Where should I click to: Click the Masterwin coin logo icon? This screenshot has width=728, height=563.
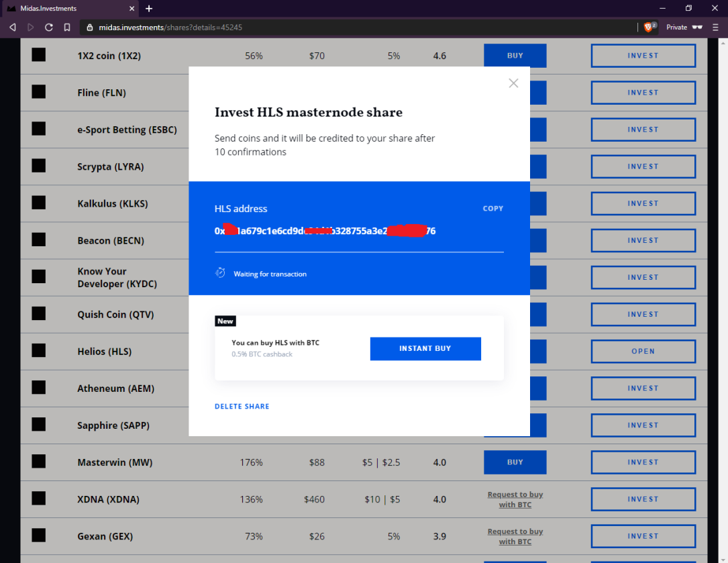pyautogui.click(x=38, y=461)
